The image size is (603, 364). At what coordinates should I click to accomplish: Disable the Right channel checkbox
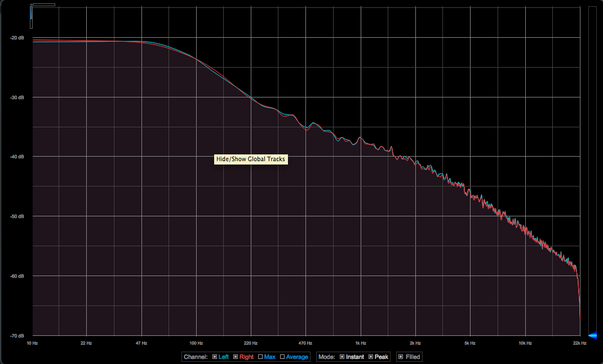(x=236, y=357)
